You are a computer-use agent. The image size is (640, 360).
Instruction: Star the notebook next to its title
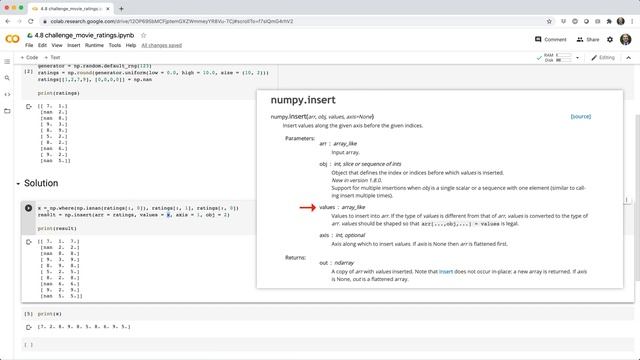[143, 36]
